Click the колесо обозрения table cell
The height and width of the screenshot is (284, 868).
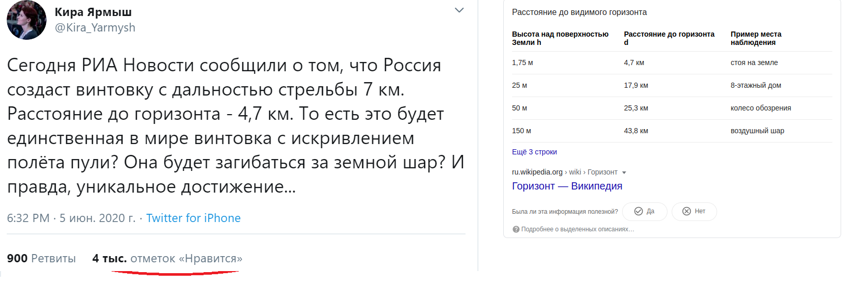point(761,108)
